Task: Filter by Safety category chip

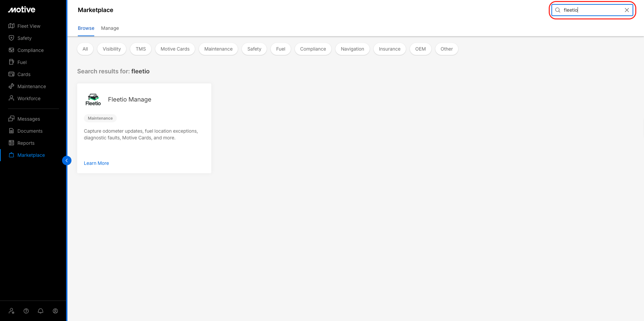Action: 254,49
